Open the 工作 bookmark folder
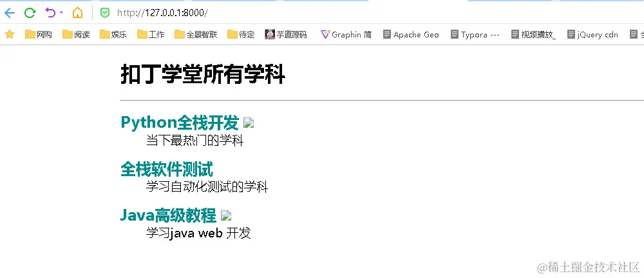This screenshot has width=644, height=278. (x=151, y=35)
